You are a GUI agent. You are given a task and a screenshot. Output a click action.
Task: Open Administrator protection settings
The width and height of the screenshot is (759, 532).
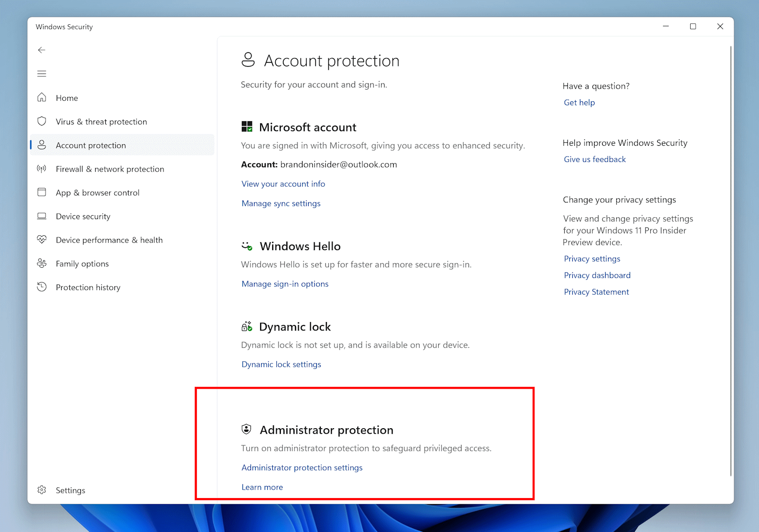point(302,467)
